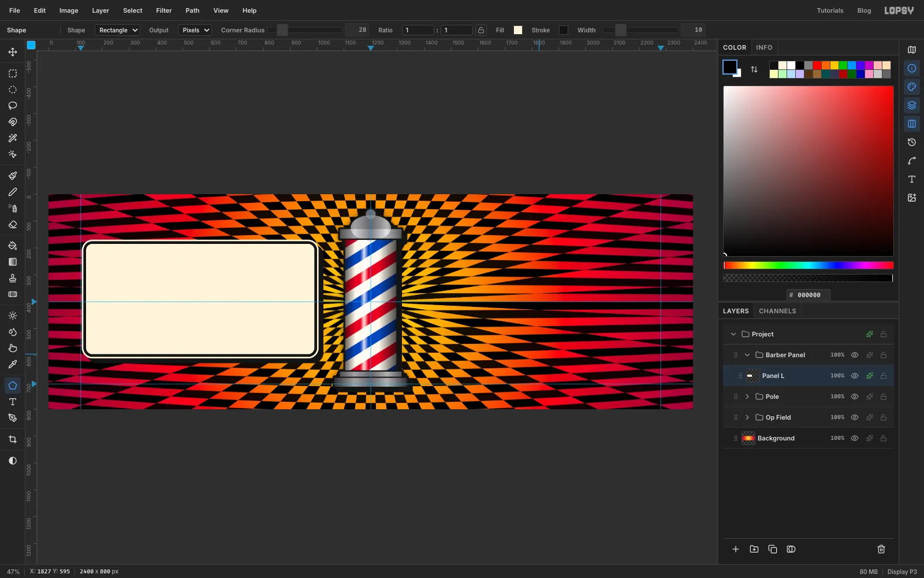
Task: Click the Fill color swatch
Action: 518,30
